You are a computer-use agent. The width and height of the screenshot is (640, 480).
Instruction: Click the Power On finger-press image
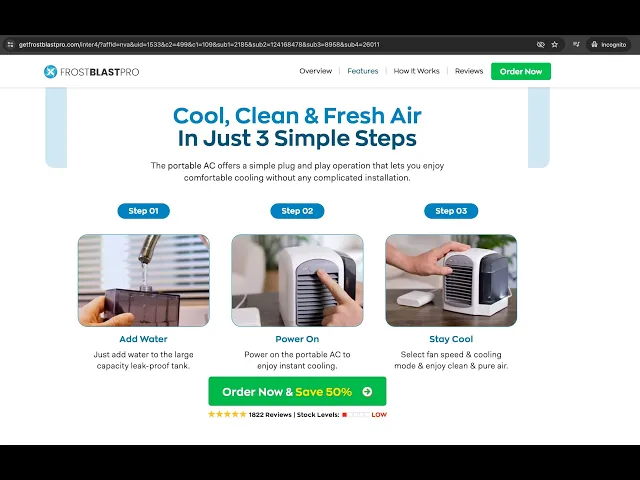point(297,280)
